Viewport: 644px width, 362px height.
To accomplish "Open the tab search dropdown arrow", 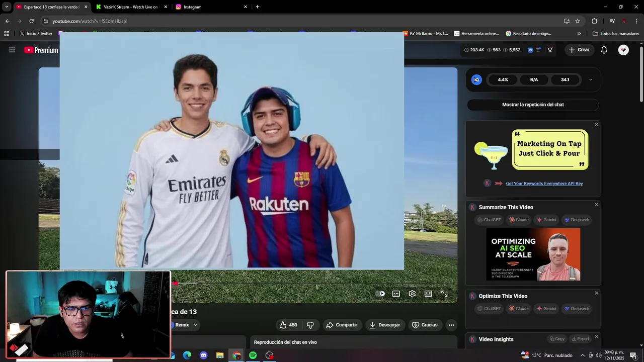I will [7, 7].
